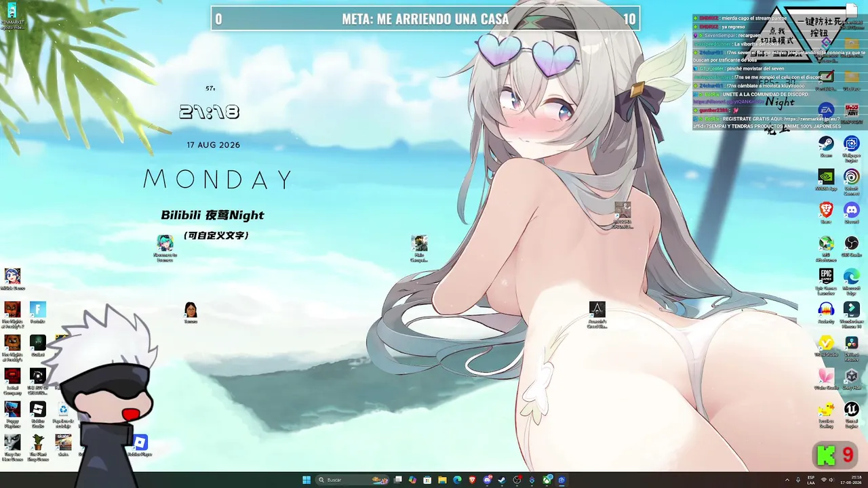Launch Ubisoft Connect from the desktop
868x488 pixels.
pos(851,182)
